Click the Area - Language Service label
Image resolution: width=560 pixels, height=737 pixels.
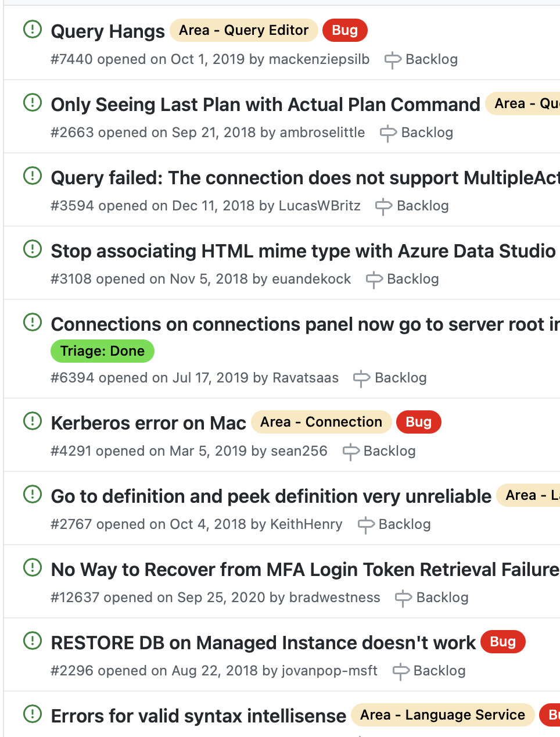coord(442,715)
